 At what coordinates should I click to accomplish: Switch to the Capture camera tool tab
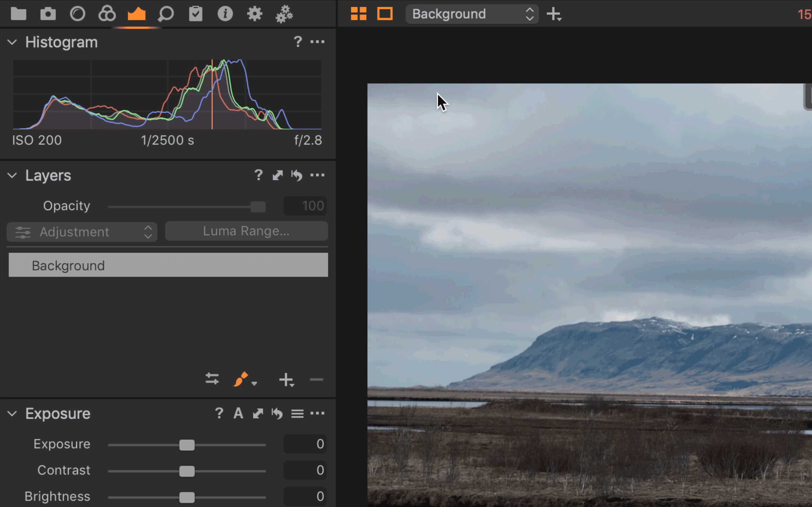pyautogui.click(x=48, y=14)
